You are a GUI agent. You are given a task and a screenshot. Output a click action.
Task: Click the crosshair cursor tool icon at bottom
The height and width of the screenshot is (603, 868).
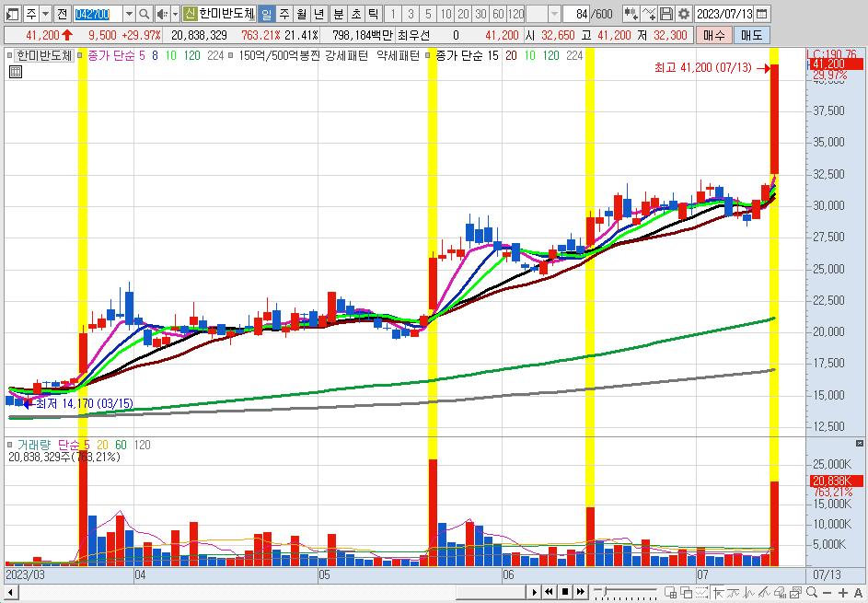pos(718,592)
